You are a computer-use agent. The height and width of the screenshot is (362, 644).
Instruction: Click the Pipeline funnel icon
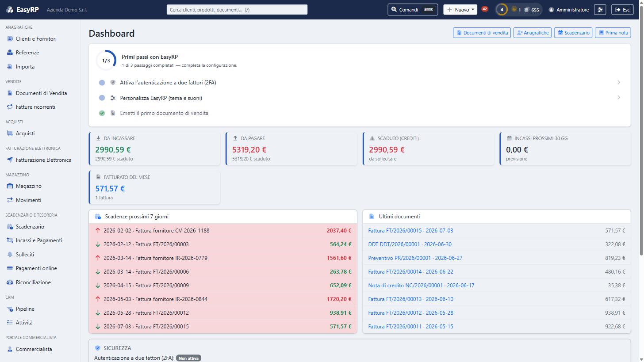(10, 309)
